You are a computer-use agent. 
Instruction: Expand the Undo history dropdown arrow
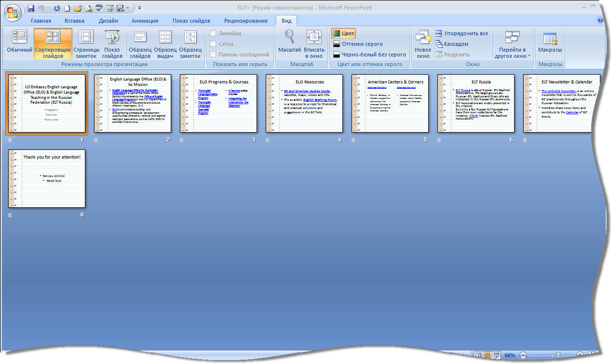pos(48,8)
